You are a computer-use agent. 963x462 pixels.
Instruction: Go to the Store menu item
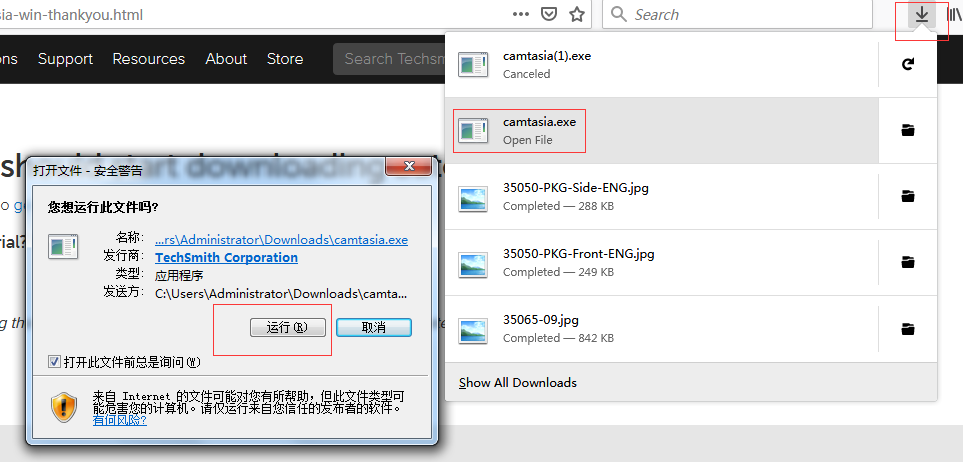pos(284,59)
